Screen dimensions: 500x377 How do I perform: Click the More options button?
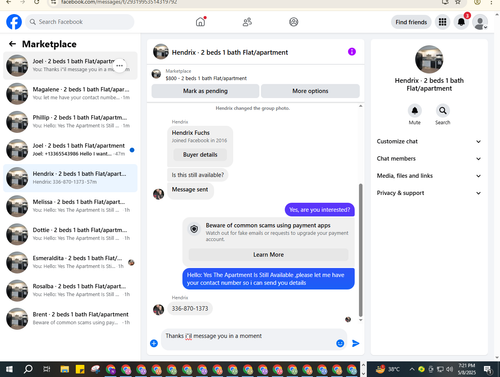tap(310, 91)
